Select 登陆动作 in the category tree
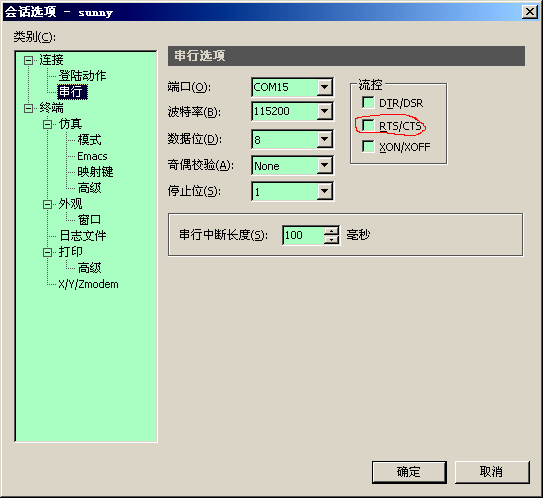The image size is (543, 498). [x=82, y=75]
